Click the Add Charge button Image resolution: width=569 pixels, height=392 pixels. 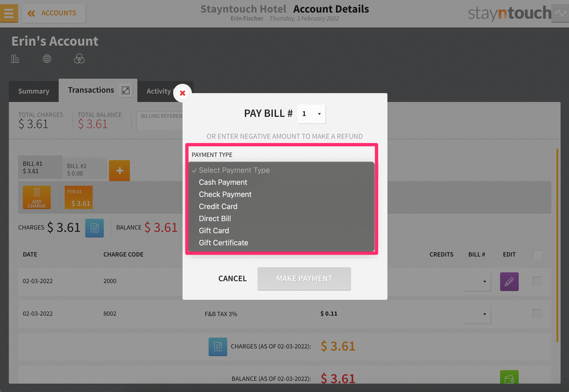pyautogui.click(x=36, y=197)
